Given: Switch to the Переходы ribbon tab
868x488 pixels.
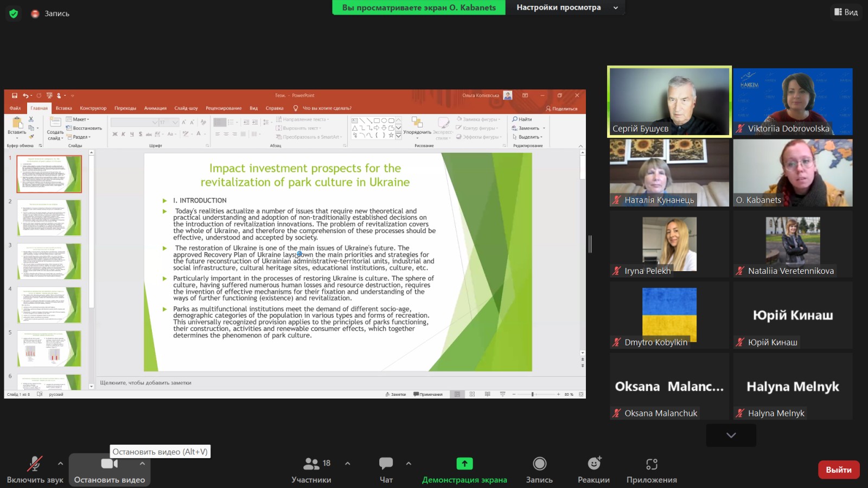Looking at the screenshot, I should [125, 108].
